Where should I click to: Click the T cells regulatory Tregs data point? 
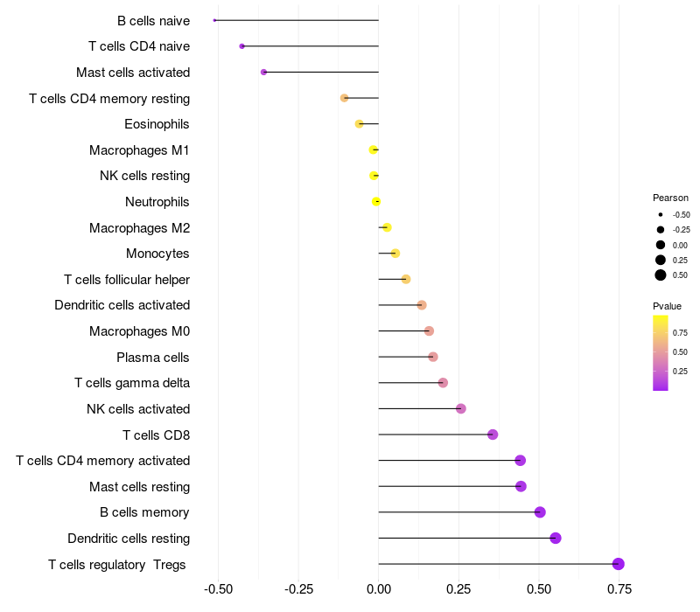[x=618, y=564]
